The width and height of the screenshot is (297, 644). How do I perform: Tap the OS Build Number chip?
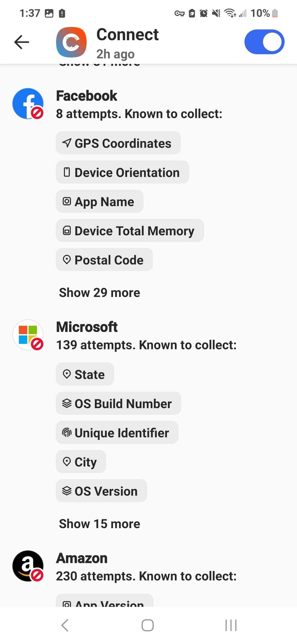[x=118, y=403]
